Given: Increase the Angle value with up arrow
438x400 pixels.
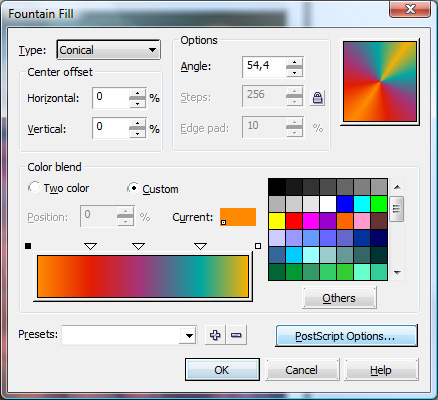Looking at the screenshot, I should 294,62.
